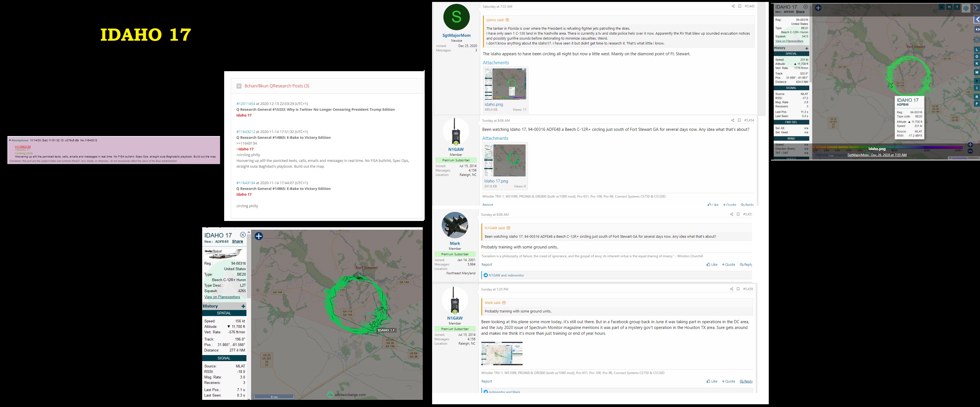This screenshot has width=980, height=407.
Task: Share Mark's 8:08 AM post
Action: [732, 214]
